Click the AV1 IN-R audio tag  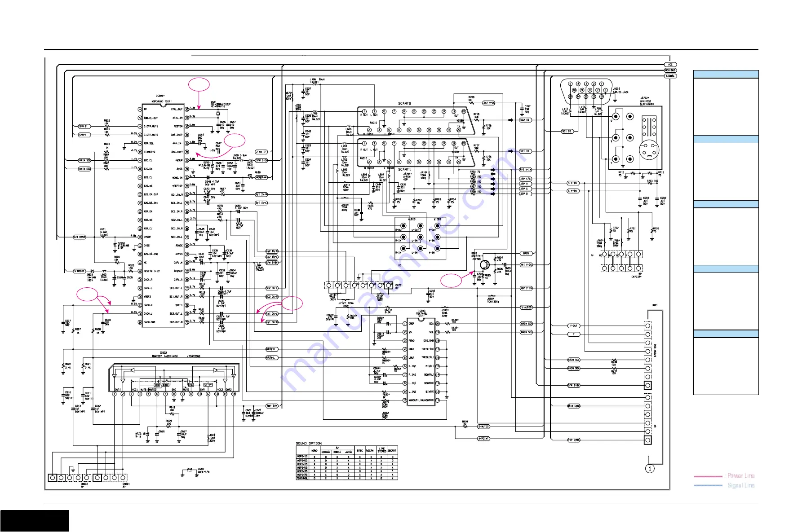point(261,194)
